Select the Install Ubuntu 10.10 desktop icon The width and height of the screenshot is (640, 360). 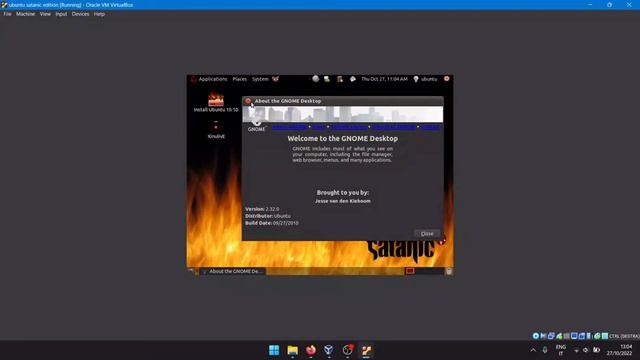(x=216, y=102)
